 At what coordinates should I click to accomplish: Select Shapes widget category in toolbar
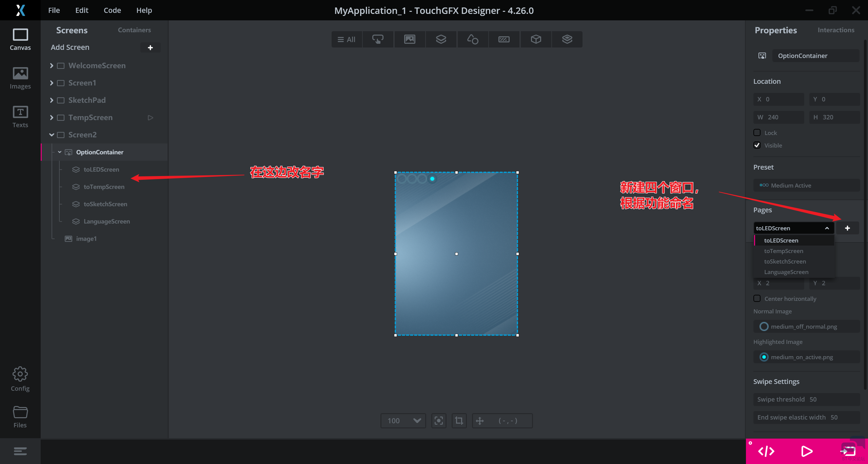[x=473, y=39]
